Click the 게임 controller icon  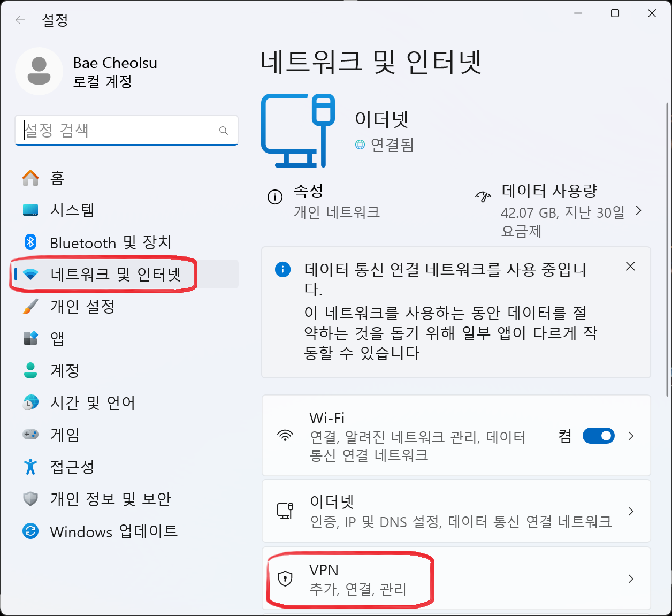pyautogui.click(x=30, y=434)
